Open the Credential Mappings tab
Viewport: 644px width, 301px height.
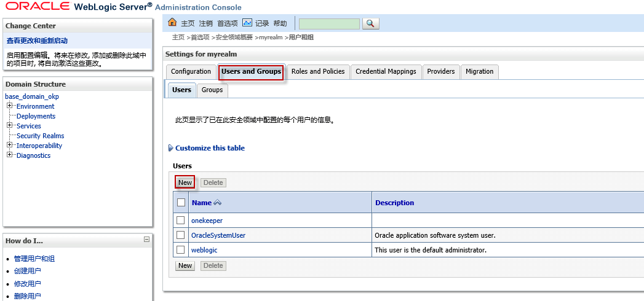(x=386, y=71)
